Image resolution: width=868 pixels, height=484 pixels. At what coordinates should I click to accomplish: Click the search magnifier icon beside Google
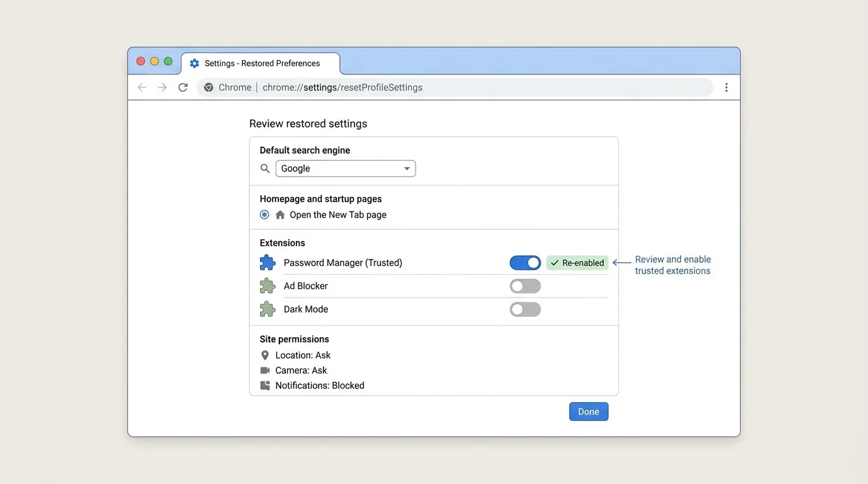click(x=265, y=168)
